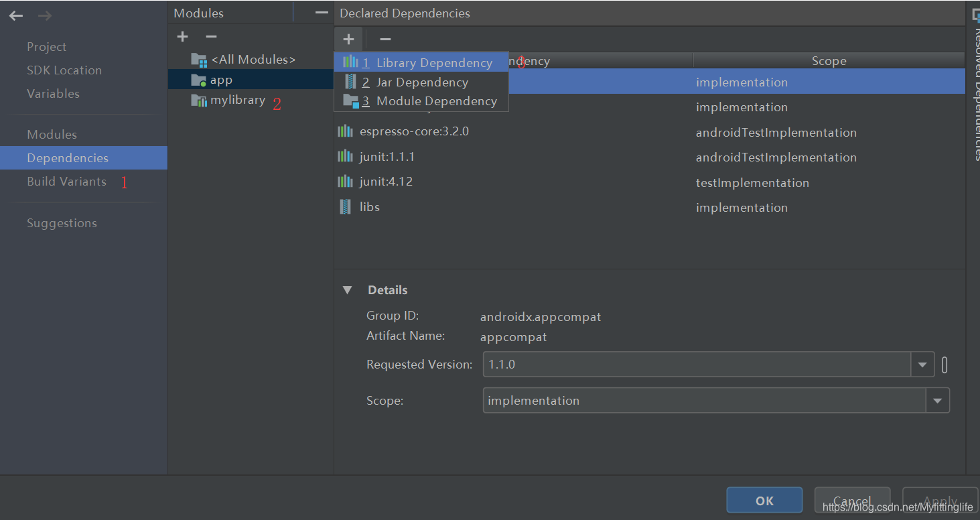Click androidTestImplementation scope of espresso-core
Image resolution: width=980 pixels, height=520 pixels.
776,132
